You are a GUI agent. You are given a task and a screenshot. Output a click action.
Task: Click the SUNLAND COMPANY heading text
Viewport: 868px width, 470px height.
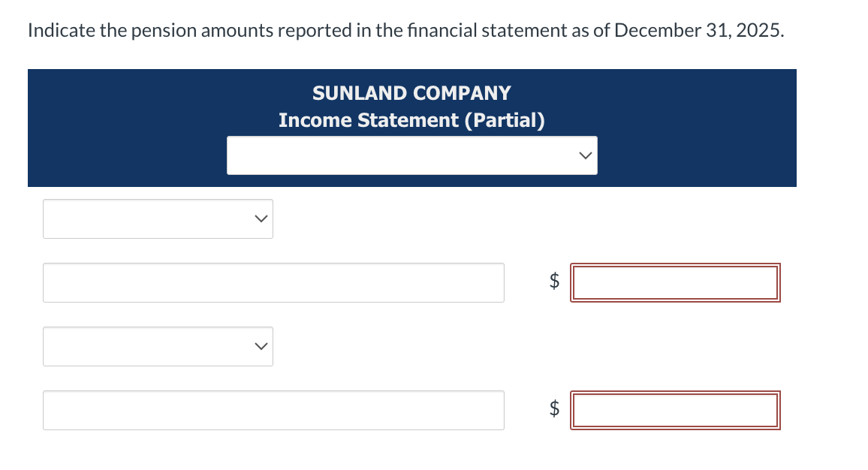[x=411, y=93]
